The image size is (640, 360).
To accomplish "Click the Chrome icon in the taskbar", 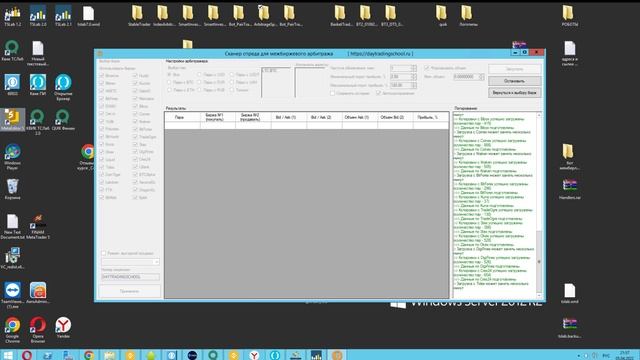I will pyautogui.click(x=89, y=355).
